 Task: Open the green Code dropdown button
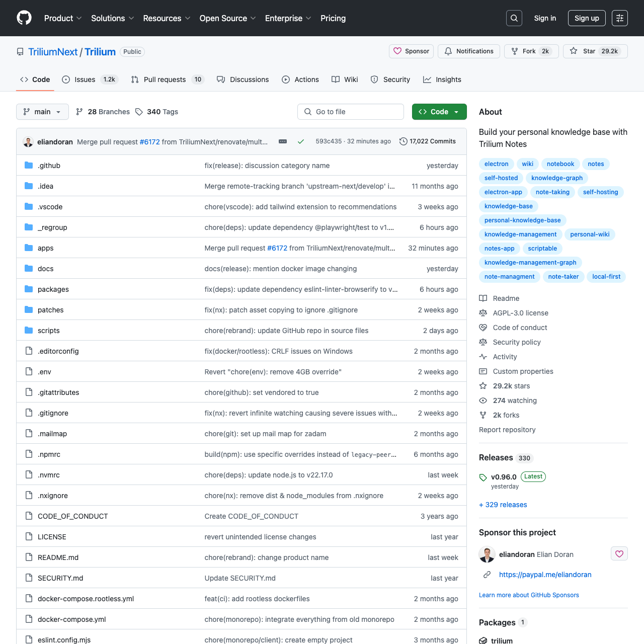pyautogui.click(x=439, y=112)
